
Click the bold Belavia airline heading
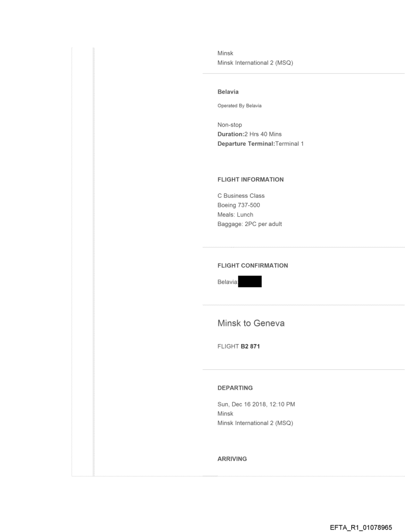click(229, 92)
